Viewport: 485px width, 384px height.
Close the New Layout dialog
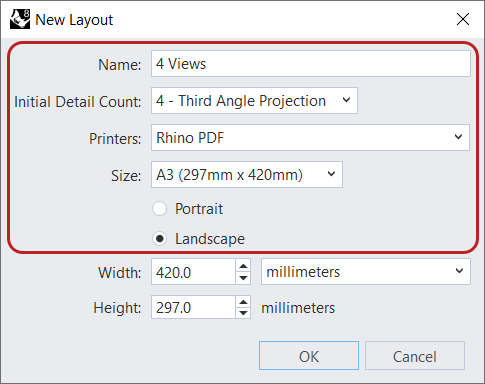[x=463, y=19]
